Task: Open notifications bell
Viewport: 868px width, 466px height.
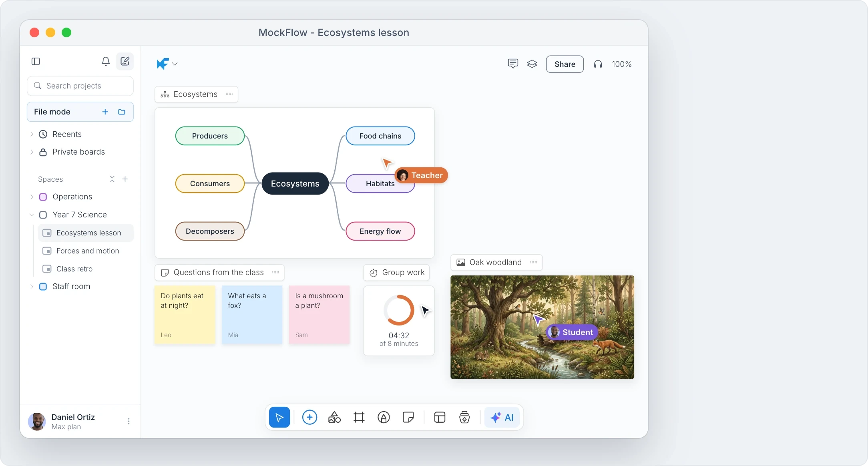Action: pos(106,61)
